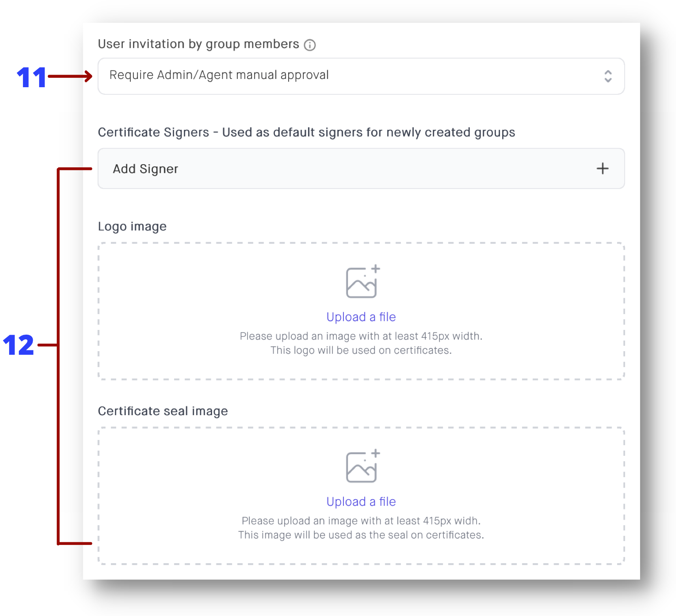Image resolution: width=676 pixels, height=616 pixels.
Task: Click Upload a file link under Logo image
Action: pos(361,317)
